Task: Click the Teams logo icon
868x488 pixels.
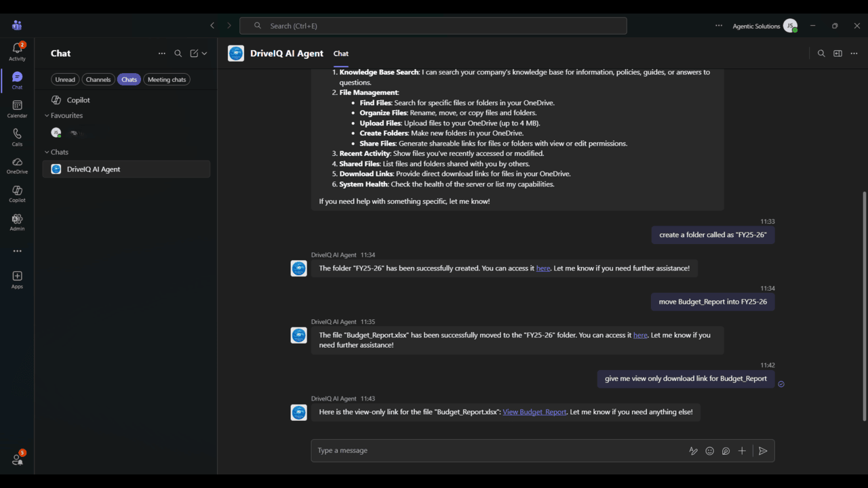Action: point(17,26)
